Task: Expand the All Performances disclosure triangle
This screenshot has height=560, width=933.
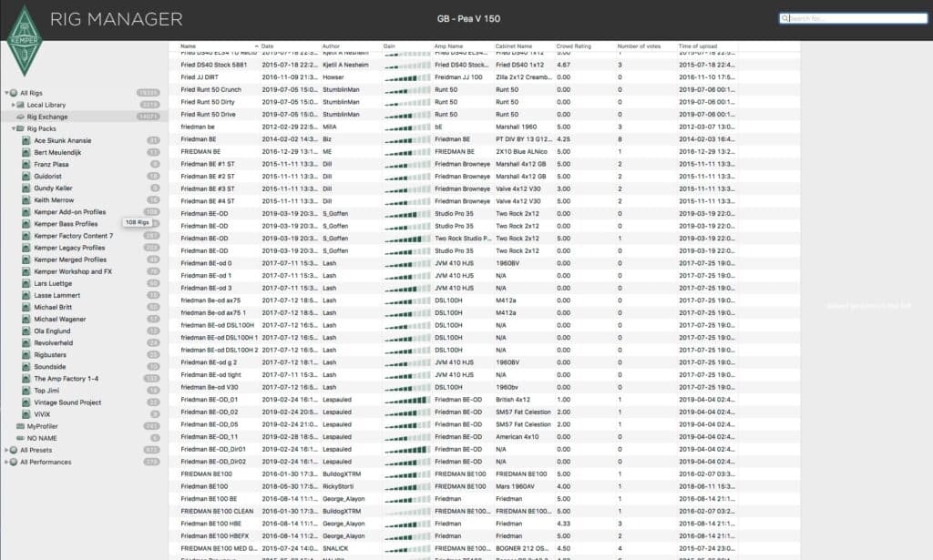Action: pos(6,462)
